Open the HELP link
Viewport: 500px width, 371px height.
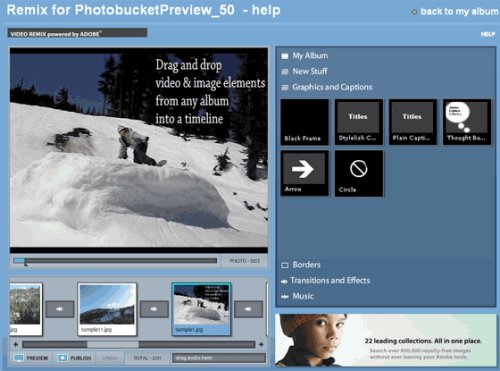[488, 34]
